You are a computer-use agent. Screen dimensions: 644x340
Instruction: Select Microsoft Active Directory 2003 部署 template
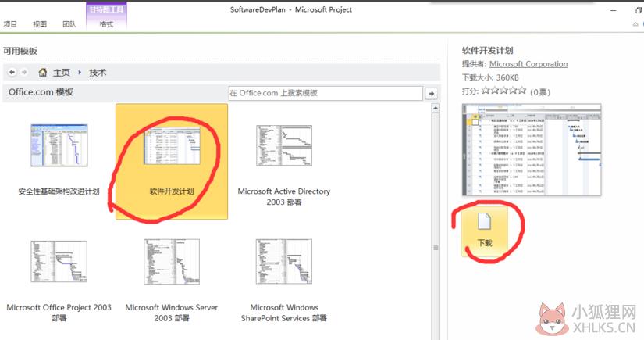(284, 145)
